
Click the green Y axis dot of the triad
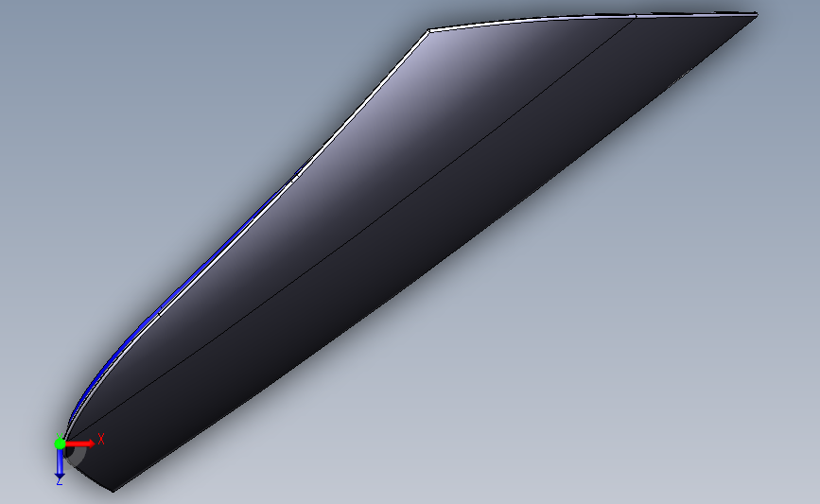[x=60, y=443]
